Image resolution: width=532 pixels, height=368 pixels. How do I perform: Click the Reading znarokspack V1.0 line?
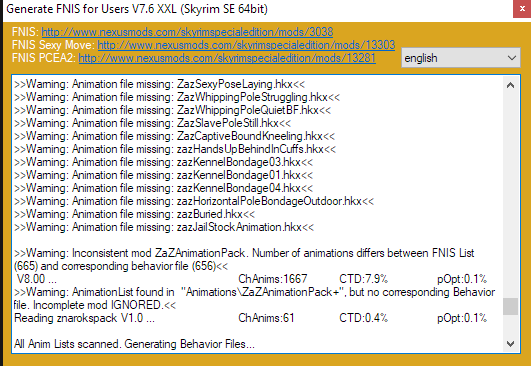point(84,318)
